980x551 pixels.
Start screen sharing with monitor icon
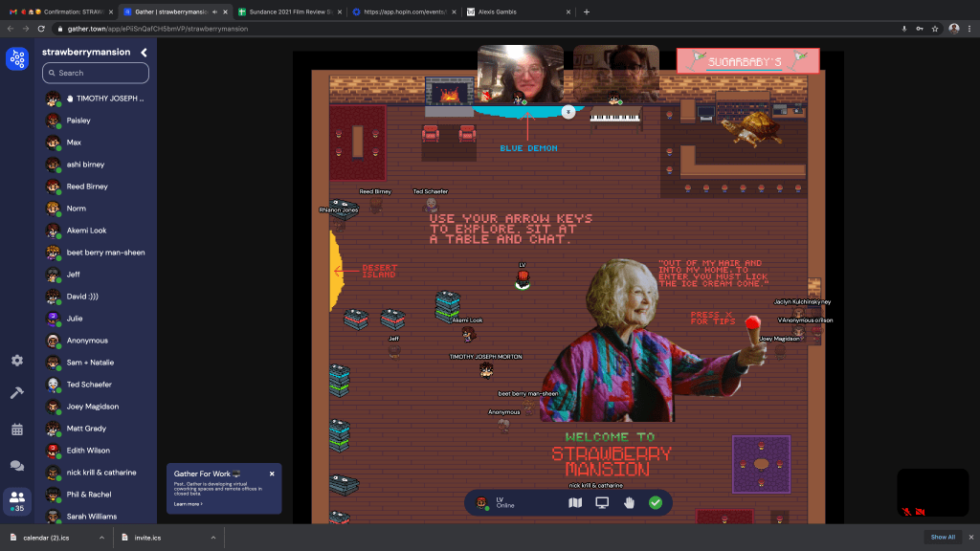(602, 502)
